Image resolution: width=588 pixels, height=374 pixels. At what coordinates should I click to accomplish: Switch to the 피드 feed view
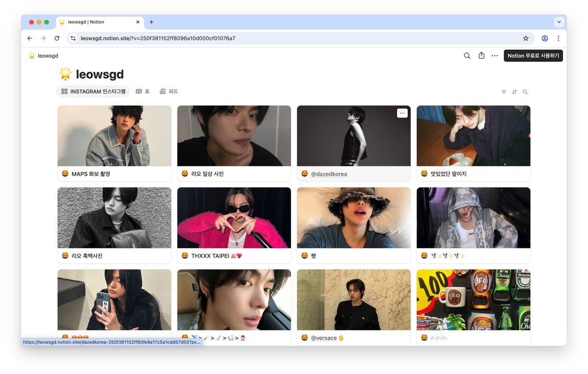pyautogui.click(x=169, y=92)
